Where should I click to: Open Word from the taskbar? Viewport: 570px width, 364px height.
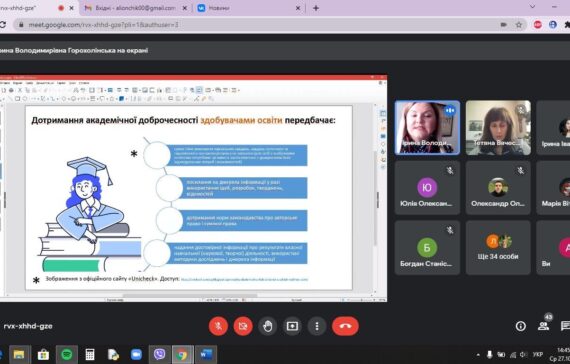pos(206,354)
